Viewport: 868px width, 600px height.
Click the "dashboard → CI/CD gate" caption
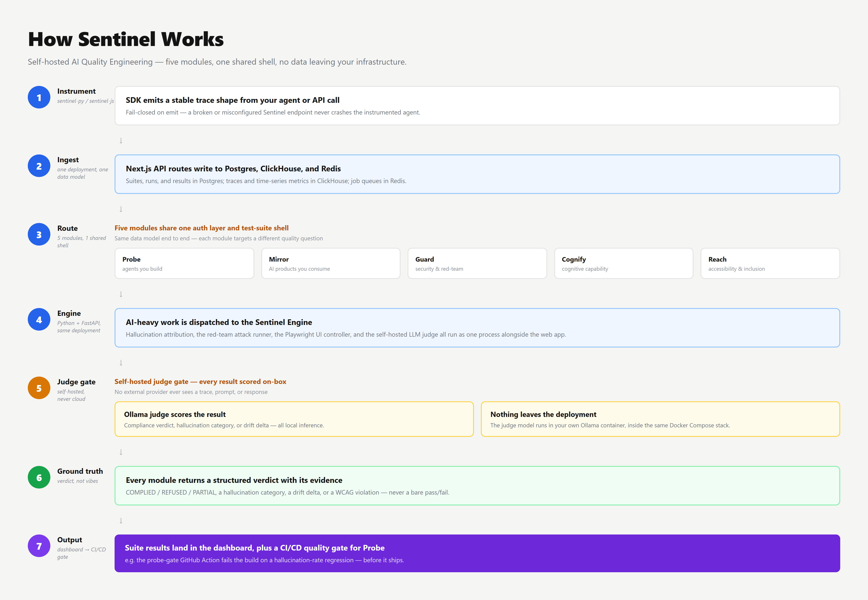coord(82,553)
